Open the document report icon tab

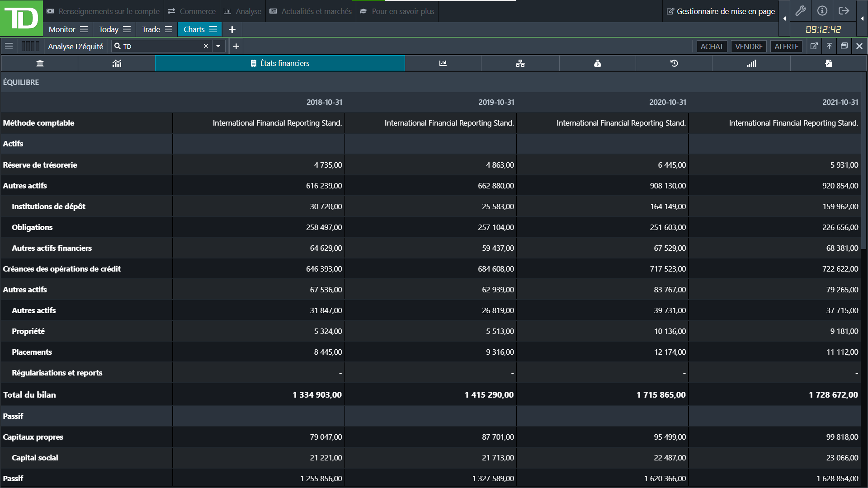coord(829,63)
